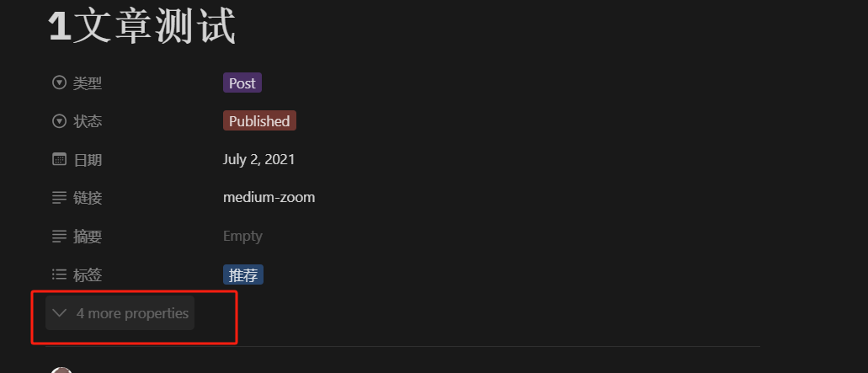
Task: Open the 类型 property label menu
Action: pyautogui.click(x=88, y=83)
